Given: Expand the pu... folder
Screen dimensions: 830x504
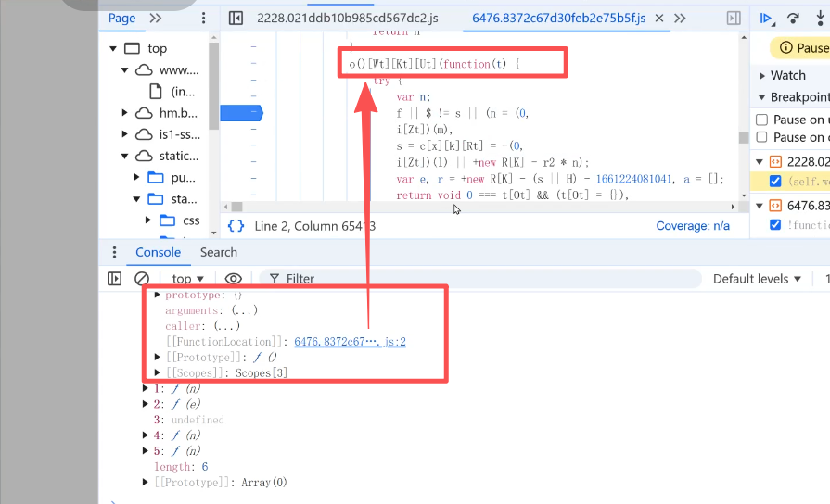Looking at the screenshot, I should (136, 177).
